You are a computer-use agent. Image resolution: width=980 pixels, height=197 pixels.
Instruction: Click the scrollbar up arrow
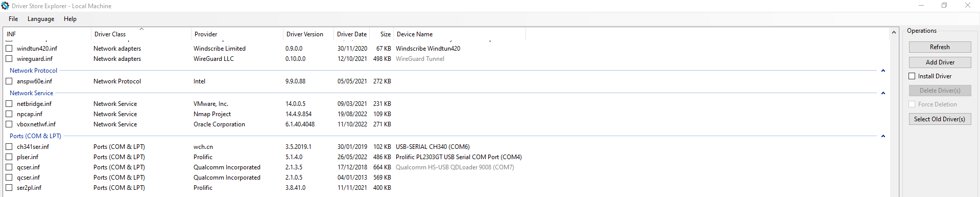tap(894, 32)
